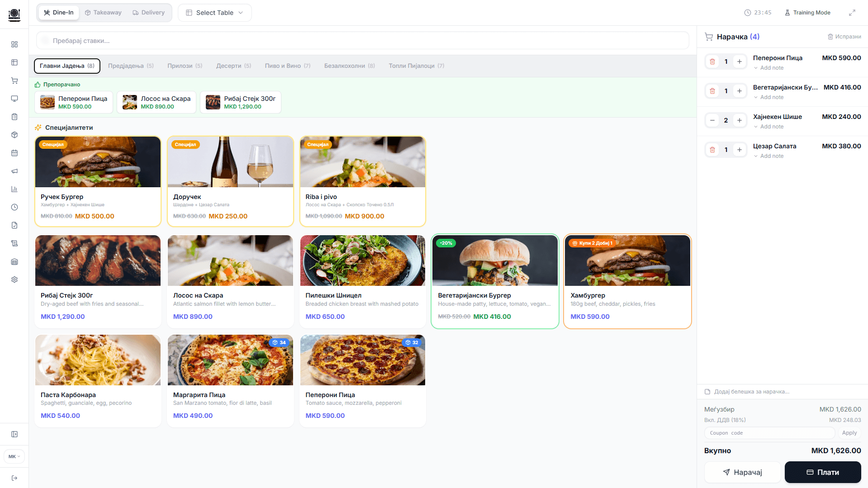Open the tables layout icon in sidebar

click(14, 62)
